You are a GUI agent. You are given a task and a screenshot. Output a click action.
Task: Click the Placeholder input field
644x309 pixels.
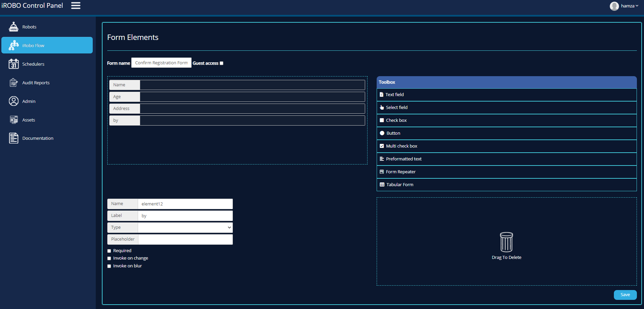pyautogui.click(x=185, y=239)
